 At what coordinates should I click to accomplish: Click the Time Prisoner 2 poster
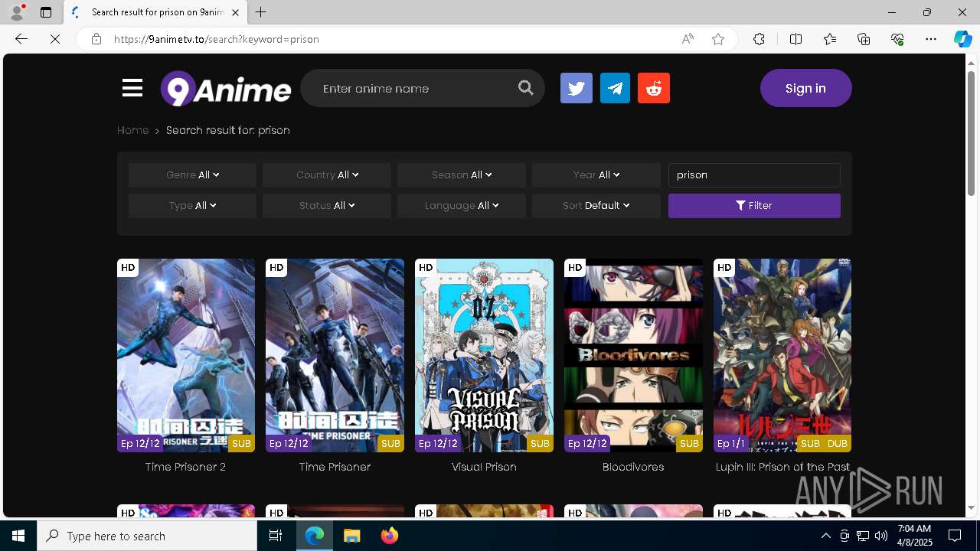coord(186,355)
